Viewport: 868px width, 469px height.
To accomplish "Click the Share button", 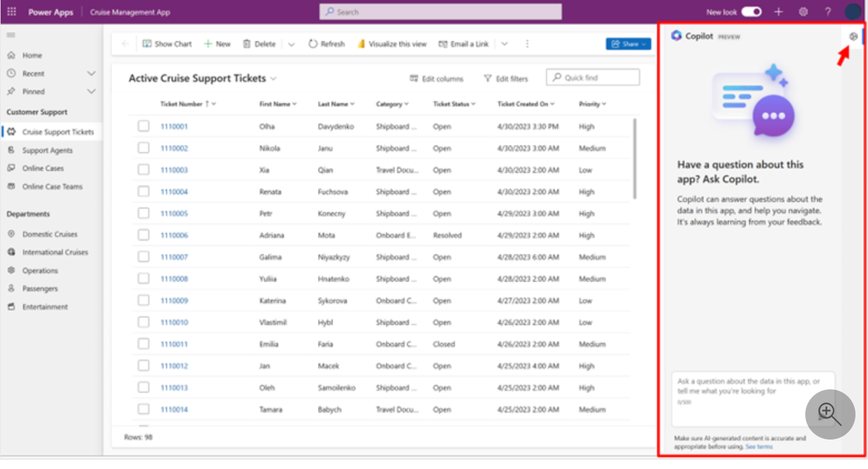I will [628, 44].
